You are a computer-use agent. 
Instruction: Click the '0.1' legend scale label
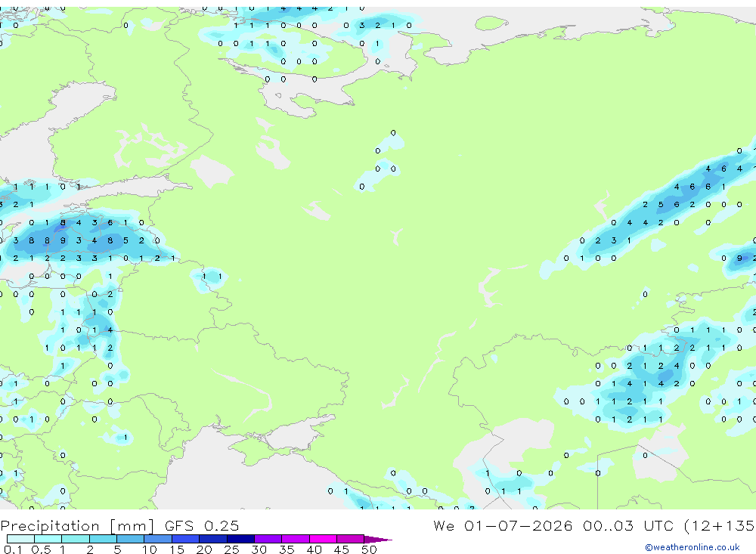[13, 549]
